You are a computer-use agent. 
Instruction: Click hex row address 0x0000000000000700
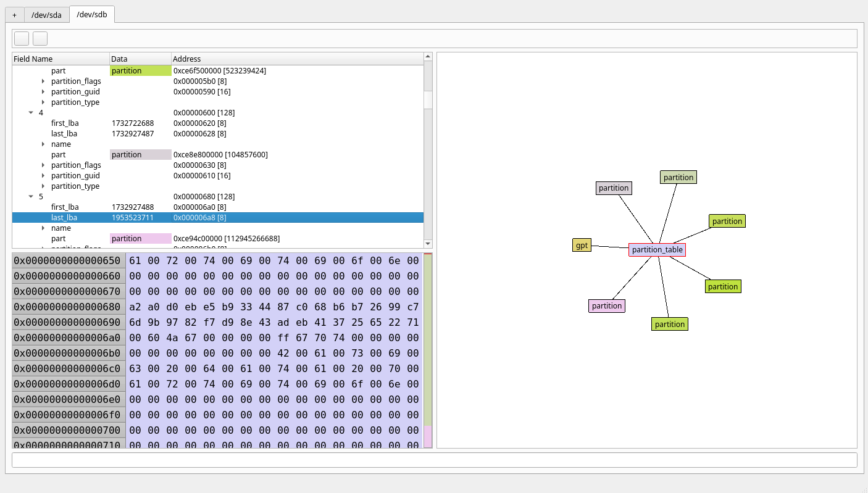(69, 430)
